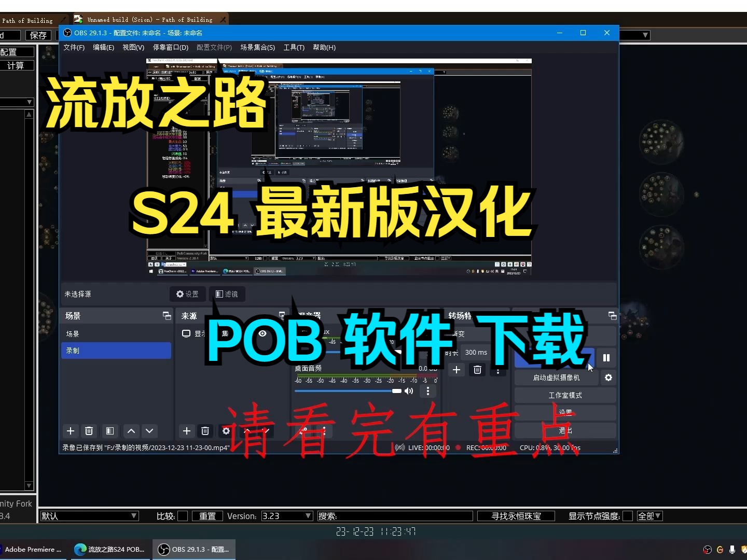Open top-right dropdown arrow in Path of Building

click(645, 35)
